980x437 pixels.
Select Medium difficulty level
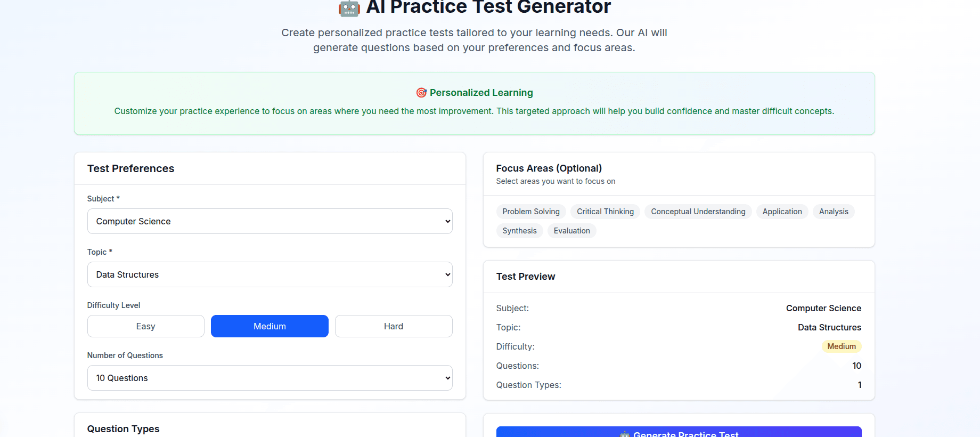pyautogui.click(x=269, y=326)
